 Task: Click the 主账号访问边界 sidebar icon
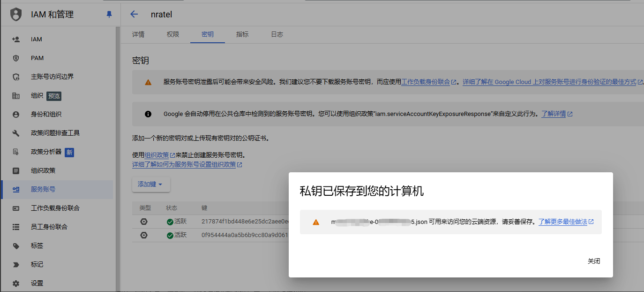pyautogui.click(x=16, y=77)
